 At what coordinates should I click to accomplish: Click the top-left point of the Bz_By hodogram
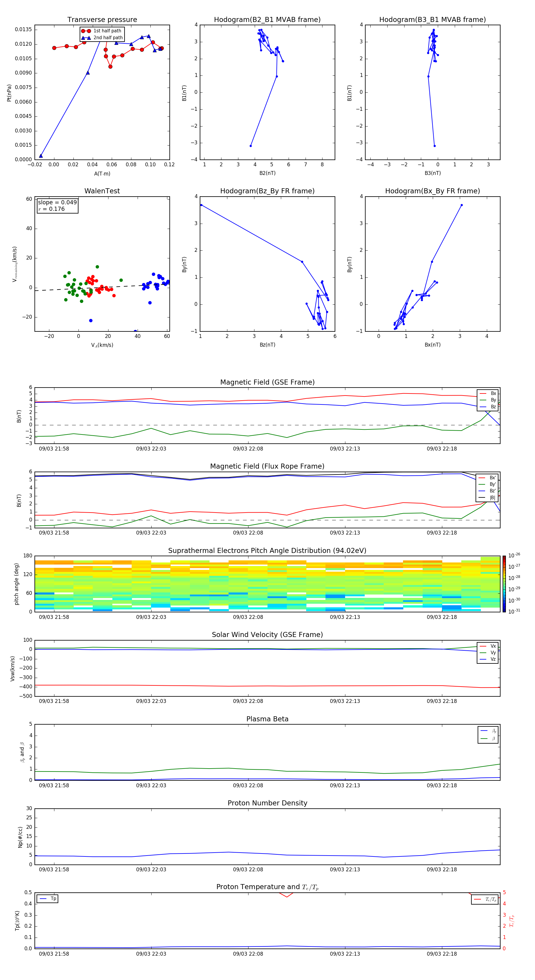coord(202,205)
